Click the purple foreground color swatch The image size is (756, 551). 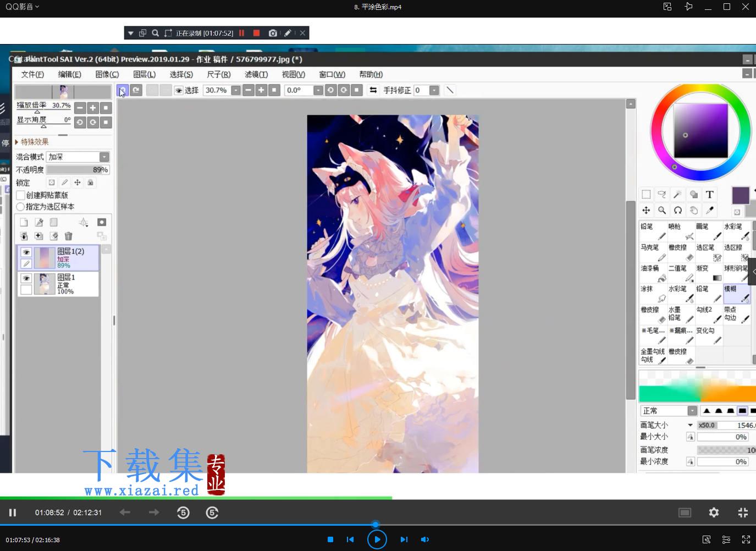pyautogui.click(x=741, y=195)
